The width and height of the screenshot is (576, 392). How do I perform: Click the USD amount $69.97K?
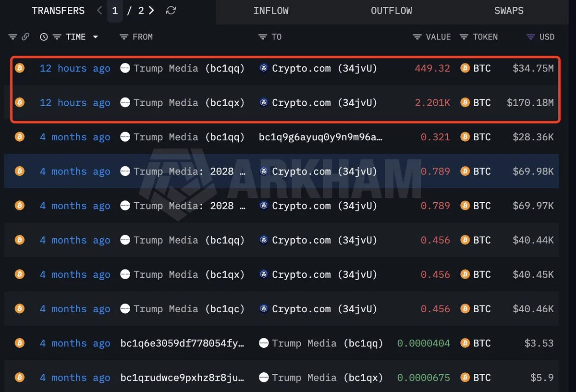click(533, 206)
